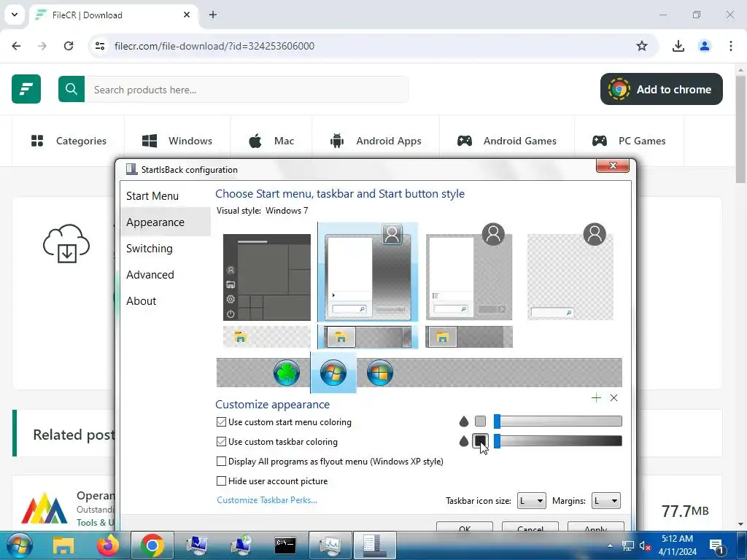Choose the flat gray start menu style
This screenshot has height=560, width=747.
tap(469, 271)
